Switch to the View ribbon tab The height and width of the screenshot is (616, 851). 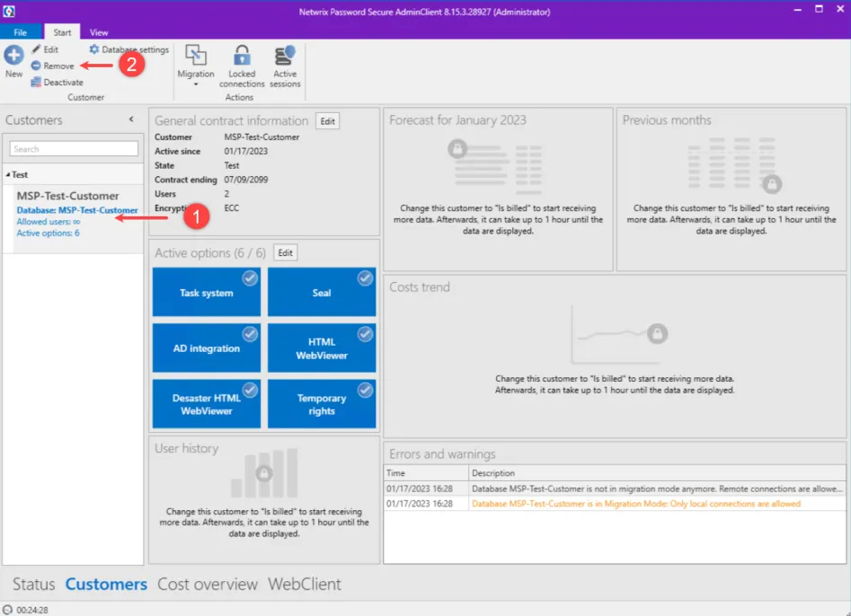99,32
